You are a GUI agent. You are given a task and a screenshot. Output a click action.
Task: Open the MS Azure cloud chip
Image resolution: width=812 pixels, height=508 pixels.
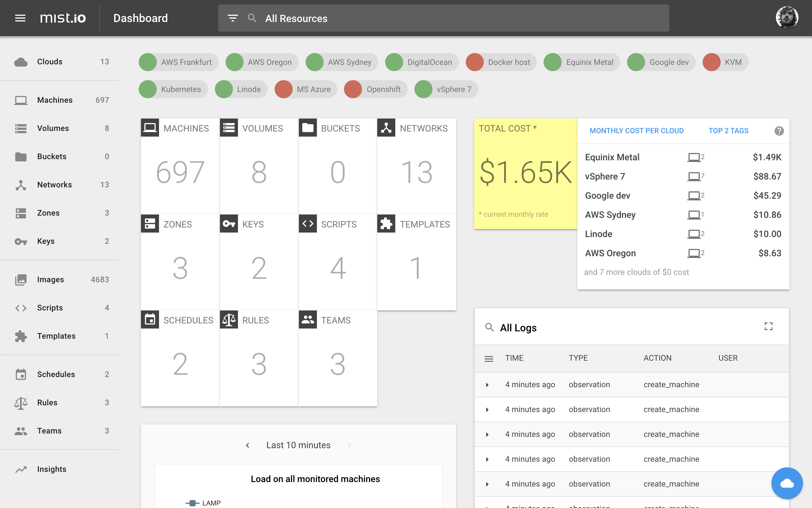tap(306, 89)
